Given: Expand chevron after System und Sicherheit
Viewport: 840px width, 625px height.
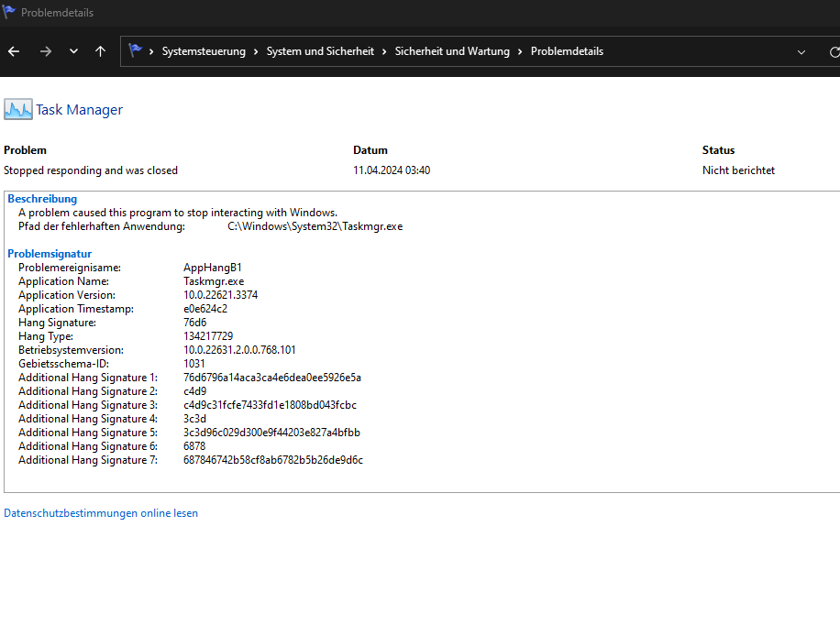Looking at the screenshot, I should pyautogui.click(x=384, y=51).
